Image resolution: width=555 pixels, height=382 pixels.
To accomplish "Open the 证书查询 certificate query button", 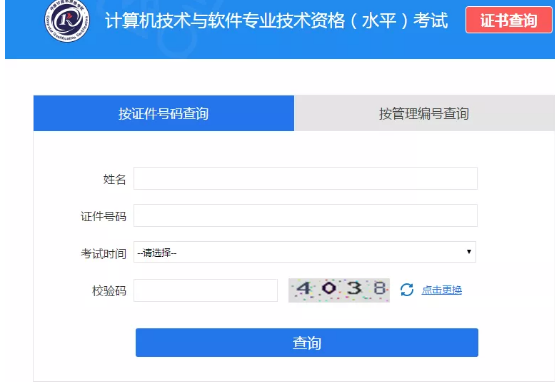I will 509,20.
